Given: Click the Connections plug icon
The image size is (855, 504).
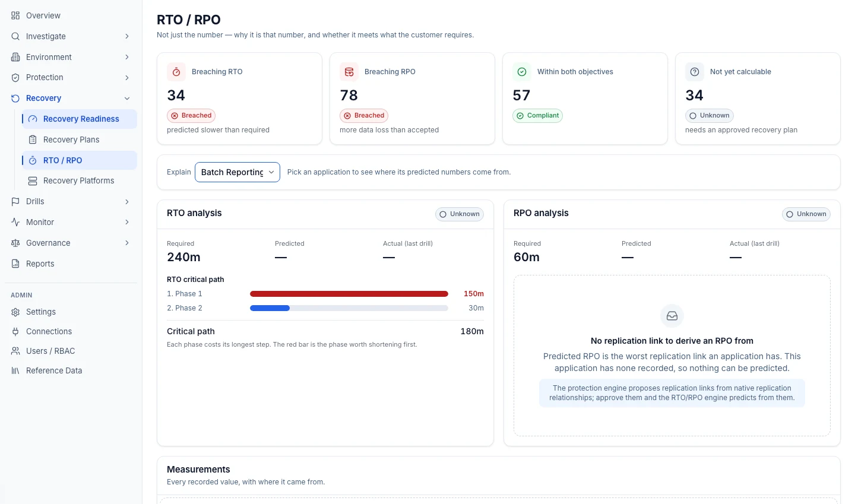Looking at the screenshot, I should pyautogui.click(x=15, y=331).
